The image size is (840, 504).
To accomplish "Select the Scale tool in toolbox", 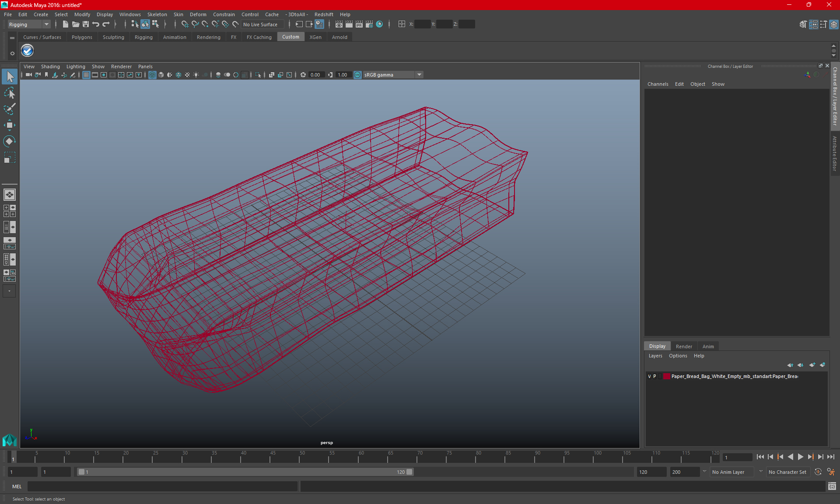I will point(10,157).
